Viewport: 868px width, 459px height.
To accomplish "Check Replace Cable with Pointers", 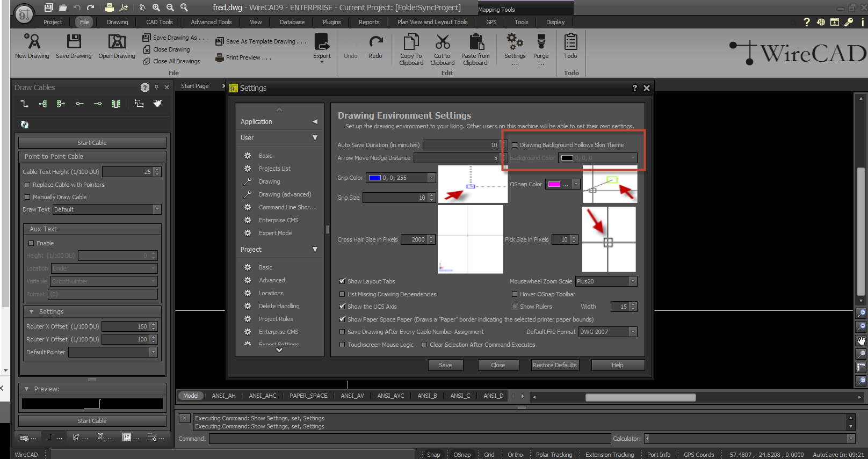I will (x=27, y=185).
